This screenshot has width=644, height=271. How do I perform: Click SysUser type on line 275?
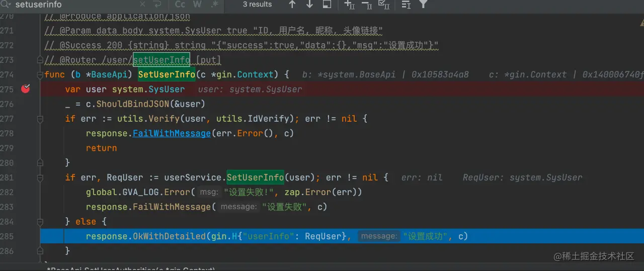167,89
